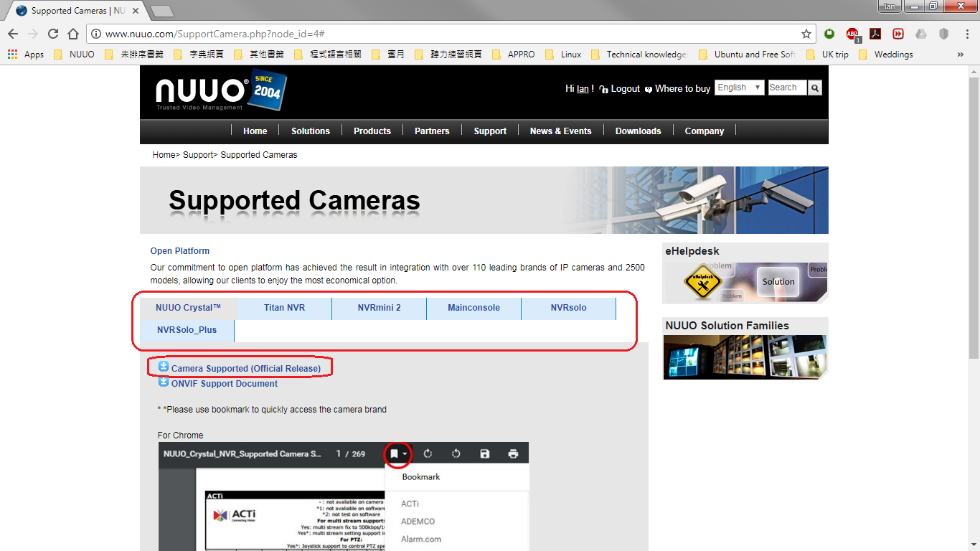Open the Products menu in the navigation bar
The height and width of the screenshot is (551, 980).
click(x=372, y=131)
